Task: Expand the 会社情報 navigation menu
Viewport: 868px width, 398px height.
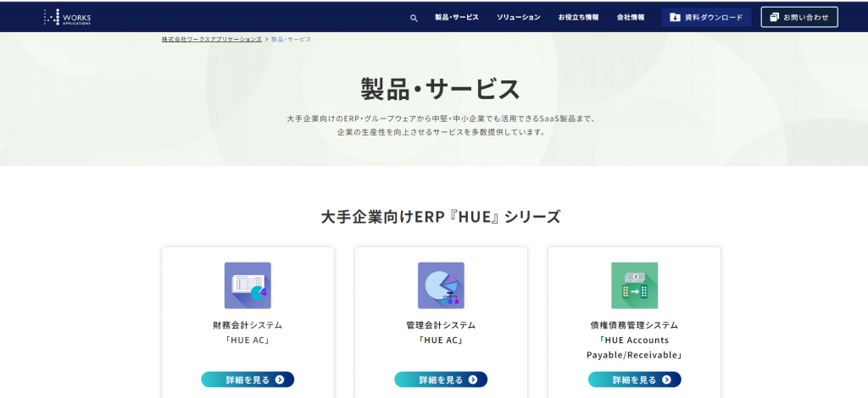Action: point(630,17)
